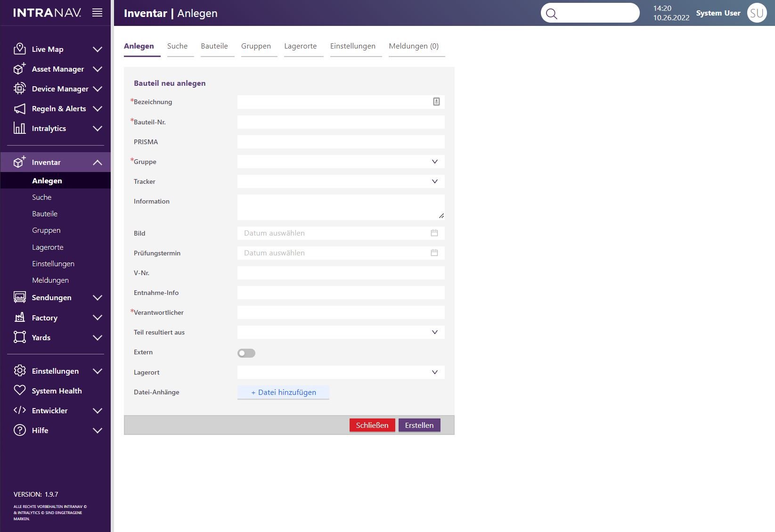Expand the Yards chevron
The image size is (775, 532).
tap(98, 337)
